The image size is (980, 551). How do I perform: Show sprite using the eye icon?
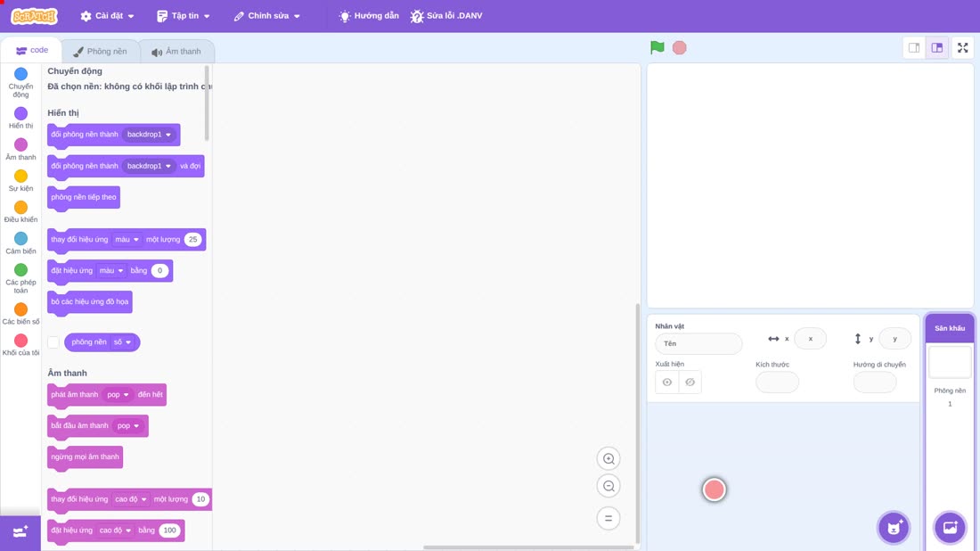pos(667,382)
